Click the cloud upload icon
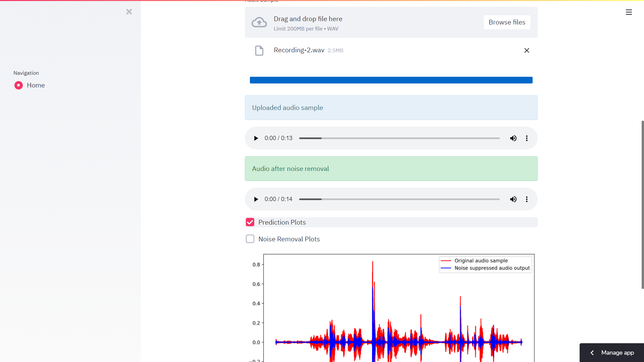644x362 pixels. click(259, 22)
